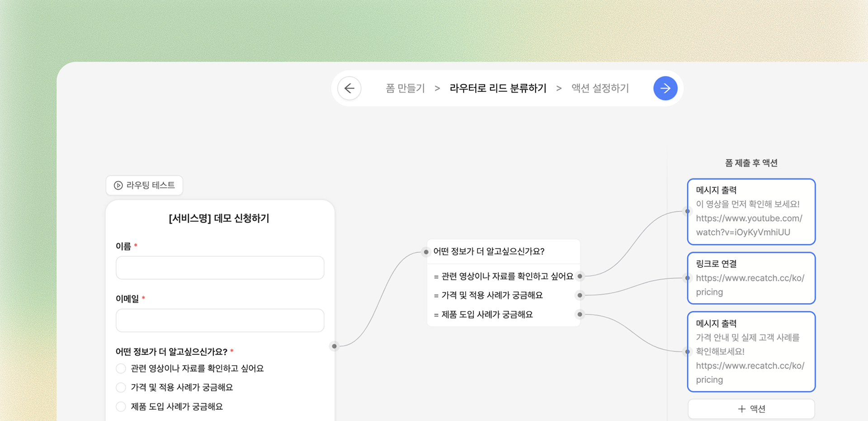Go to the 액션 설정하기 step

click(600, 88)
